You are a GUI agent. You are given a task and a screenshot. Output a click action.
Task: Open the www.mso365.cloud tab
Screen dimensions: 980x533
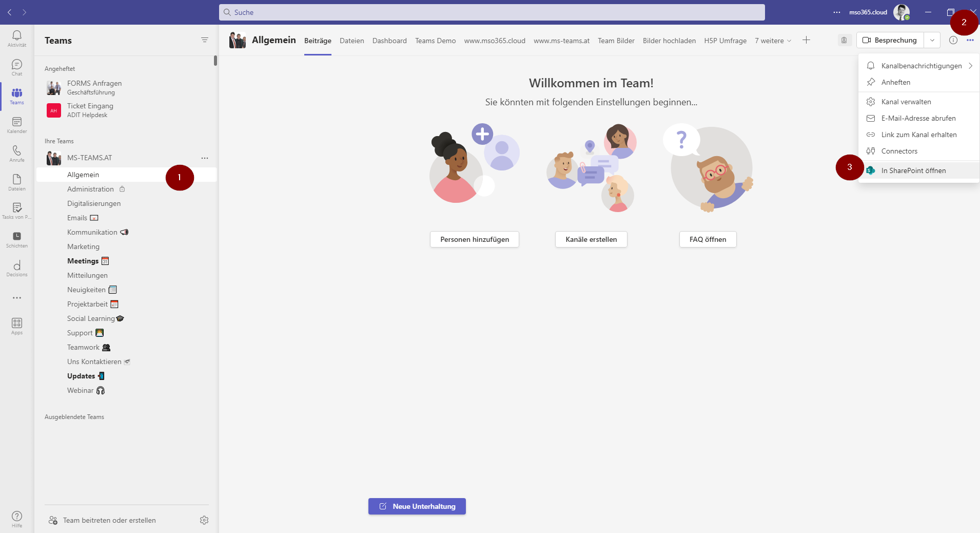point(495,41)
